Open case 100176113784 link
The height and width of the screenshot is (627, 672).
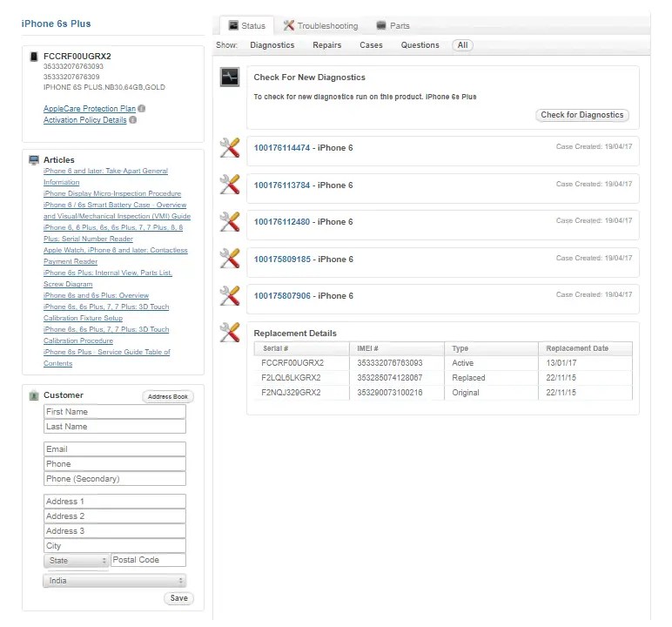tap(281, 185)
